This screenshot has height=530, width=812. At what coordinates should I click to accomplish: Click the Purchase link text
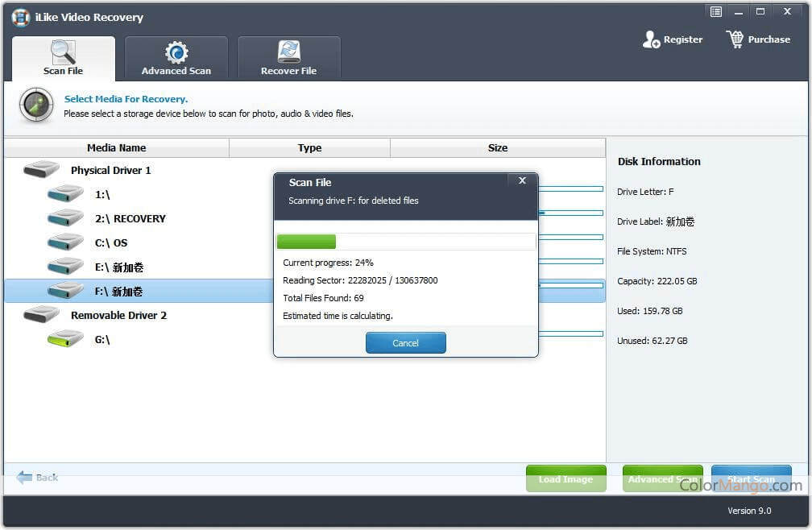click(769, 39)
